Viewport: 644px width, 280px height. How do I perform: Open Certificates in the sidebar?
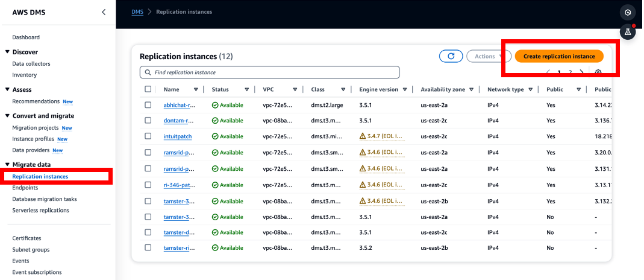[27, 238]
